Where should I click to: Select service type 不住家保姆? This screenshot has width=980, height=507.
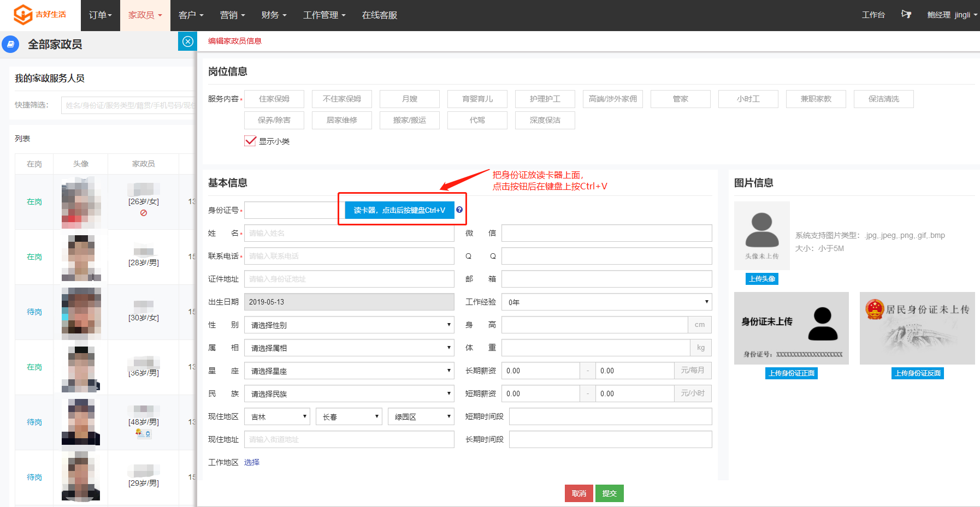(x=342, y=99)
